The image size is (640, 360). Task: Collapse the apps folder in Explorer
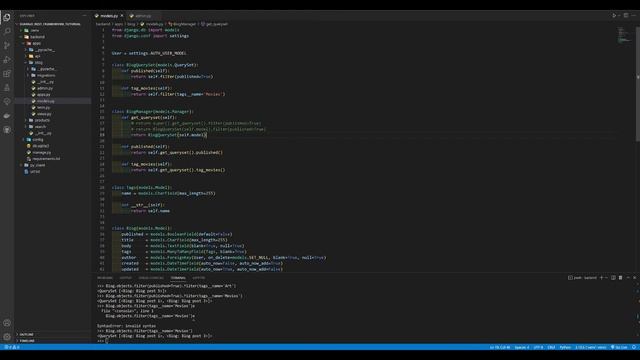point(35,43)
